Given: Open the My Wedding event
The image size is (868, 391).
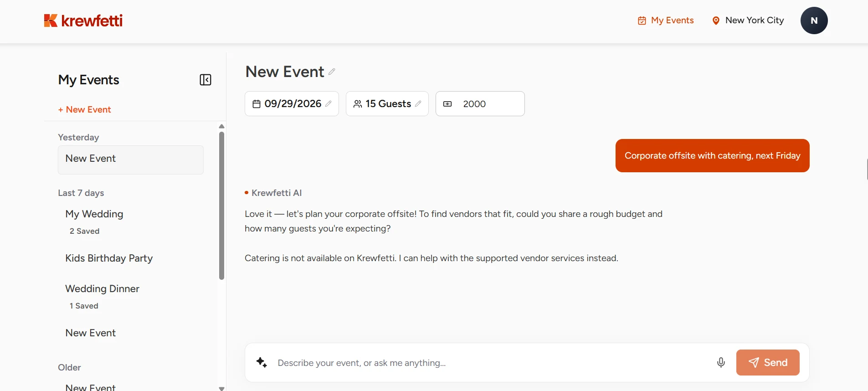Looking at the screenshot, I should (x=94, y=214).
